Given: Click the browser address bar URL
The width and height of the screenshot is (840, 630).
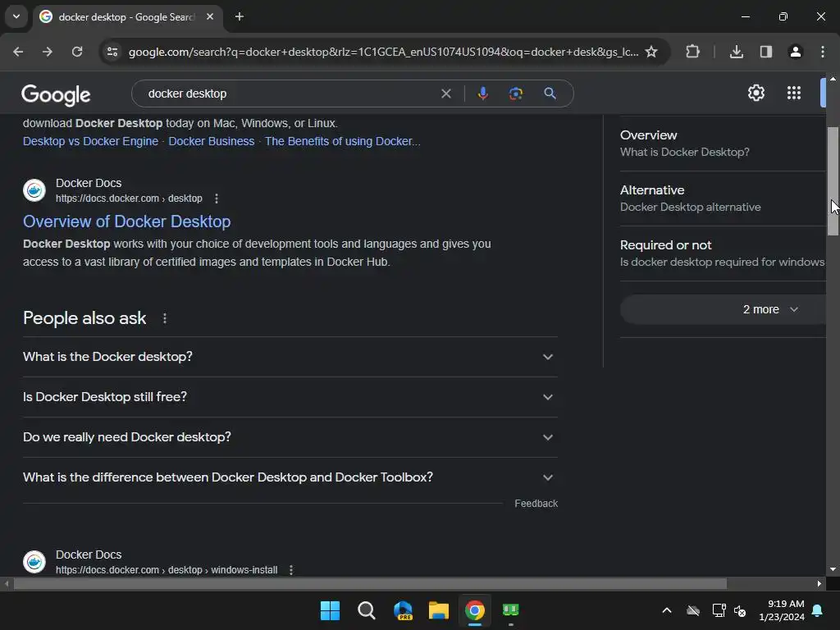Looking at the screenshot, I should tap(383, 52).
